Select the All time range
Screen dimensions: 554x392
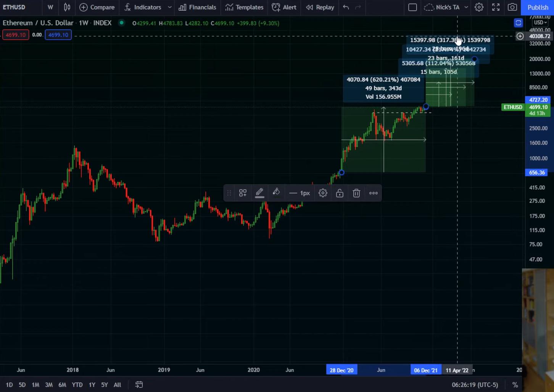117,385
